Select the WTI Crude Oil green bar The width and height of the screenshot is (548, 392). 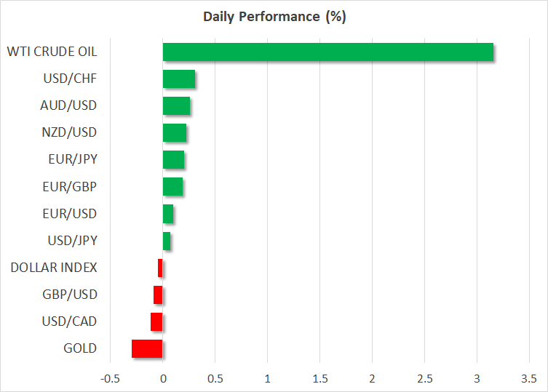coord(327,52)
